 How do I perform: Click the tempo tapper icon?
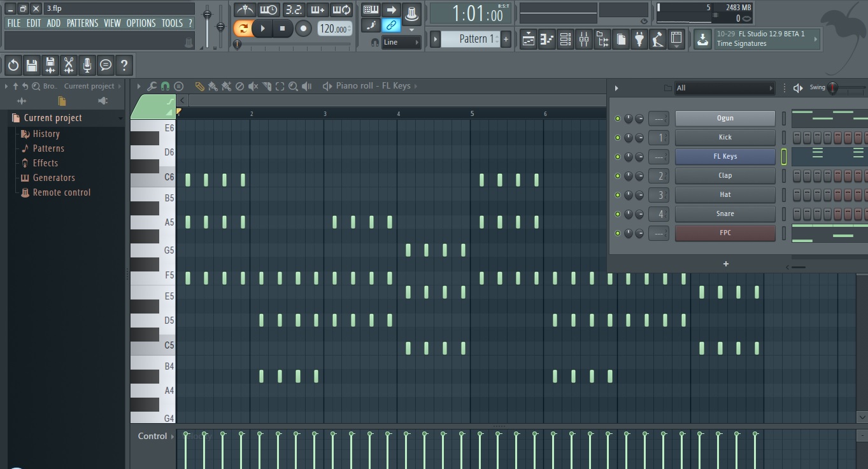[658, 40]
